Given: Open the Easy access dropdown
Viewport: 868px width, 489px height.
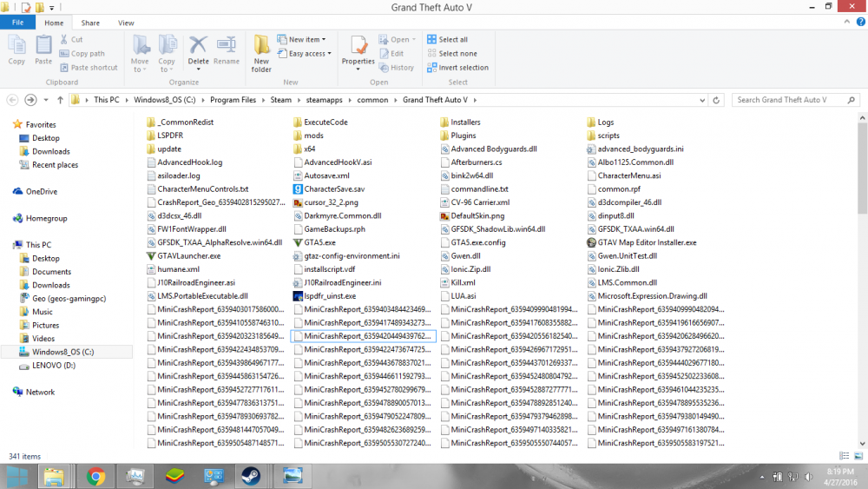Looking at the screenshot, I should (x=305, y=54).
